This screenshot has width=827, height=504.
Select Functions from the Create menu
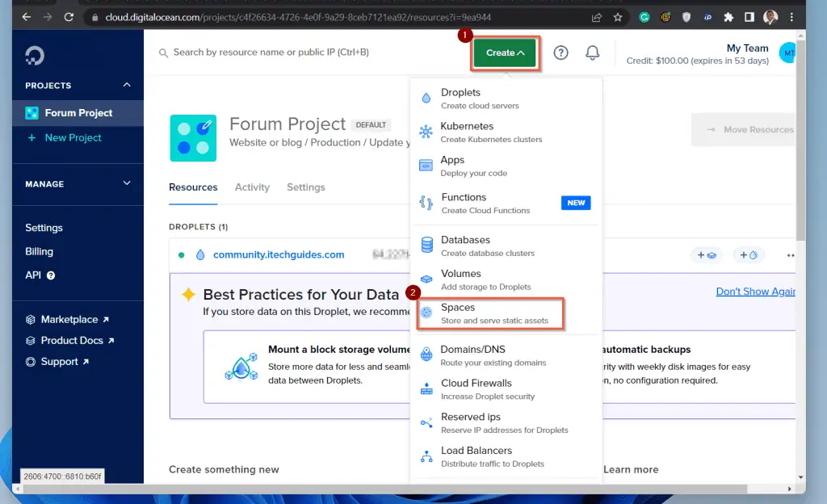point(506,204)
